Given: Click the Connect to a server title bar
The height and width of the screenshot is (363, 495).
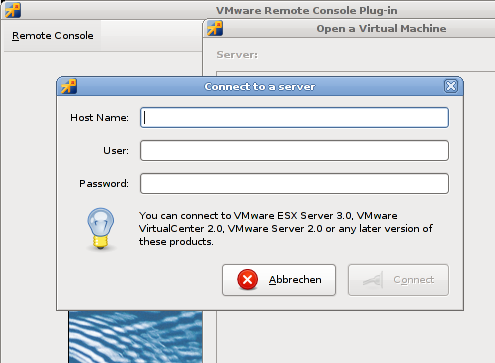Looking at the screenshot, I should point(260,86).
